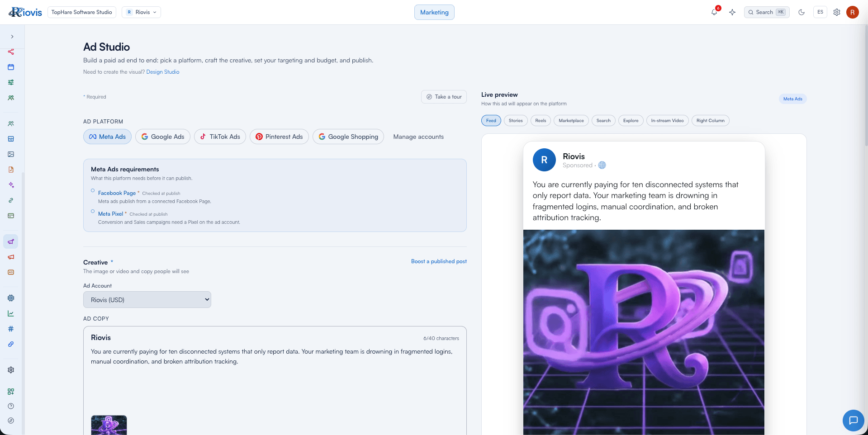
Task: Click the Meta Ads badge above preview
Action: click(793, 99)
